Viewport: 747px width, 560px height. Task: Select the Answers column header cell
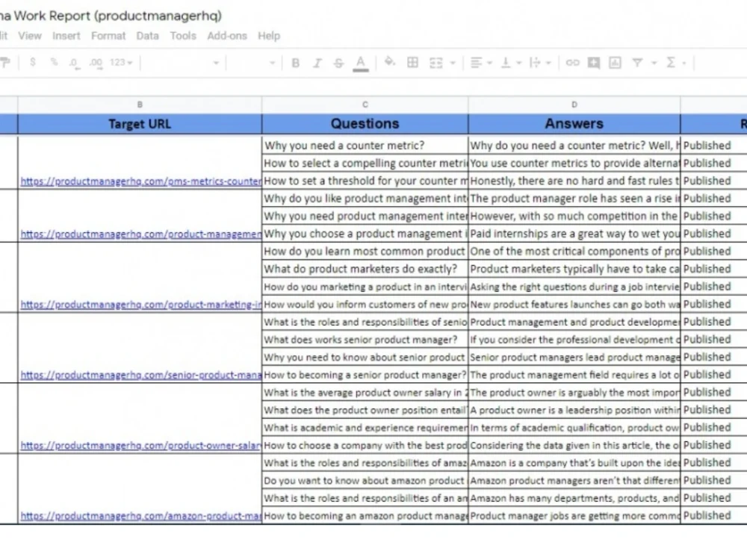click(574, 123)
